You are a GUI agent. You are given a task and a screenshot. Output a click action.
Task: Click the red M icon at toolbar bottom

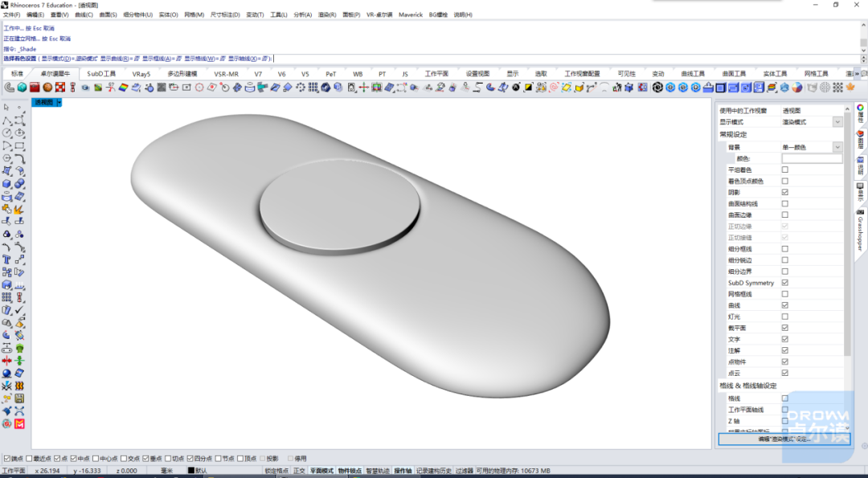coord(19,424)
